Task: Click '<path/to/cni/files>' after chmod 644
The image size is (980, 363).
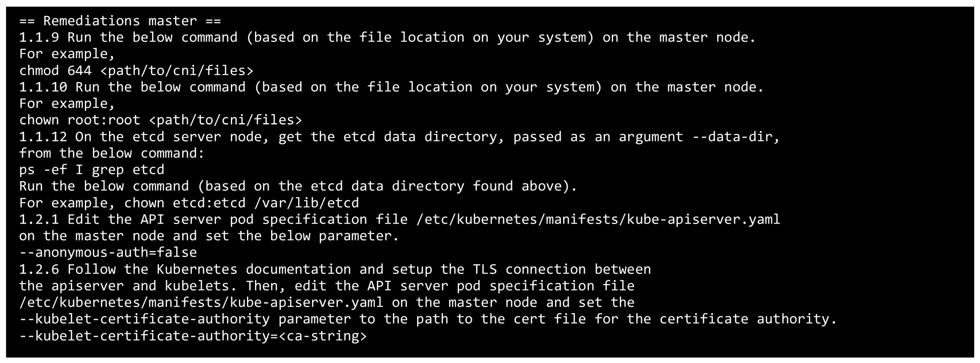Action: pyautogui.click(x=177, y=70)
